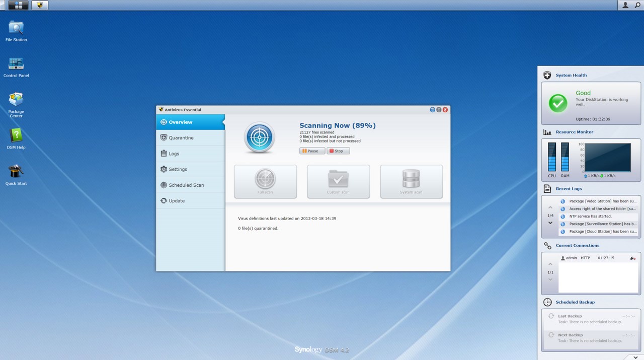Click the green Good status checkmark
This screenshot has width=644, height=360.
(558, 103)
